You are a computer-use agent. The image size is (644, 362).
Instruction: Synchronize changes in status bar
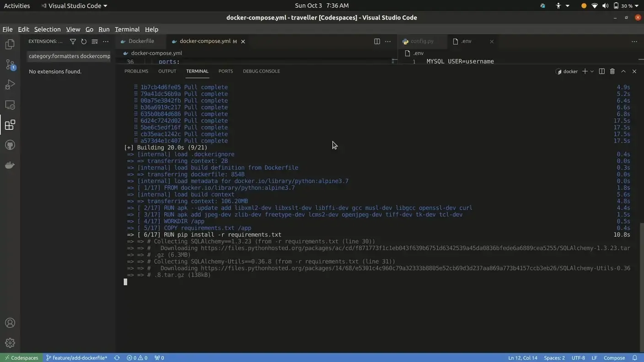click(117, 358)
